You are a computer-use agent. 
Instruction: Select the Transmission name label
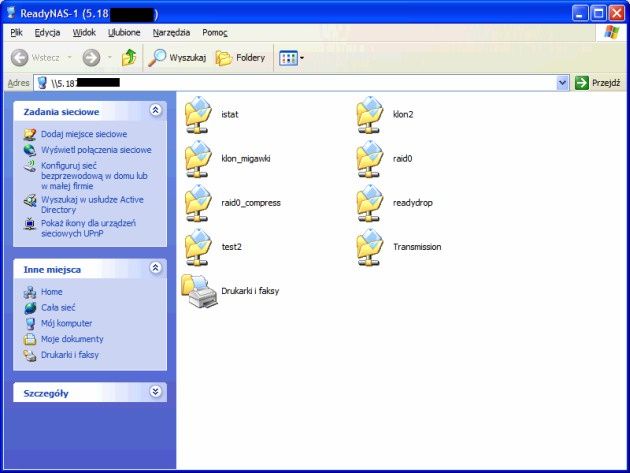(x=417, y=247)
